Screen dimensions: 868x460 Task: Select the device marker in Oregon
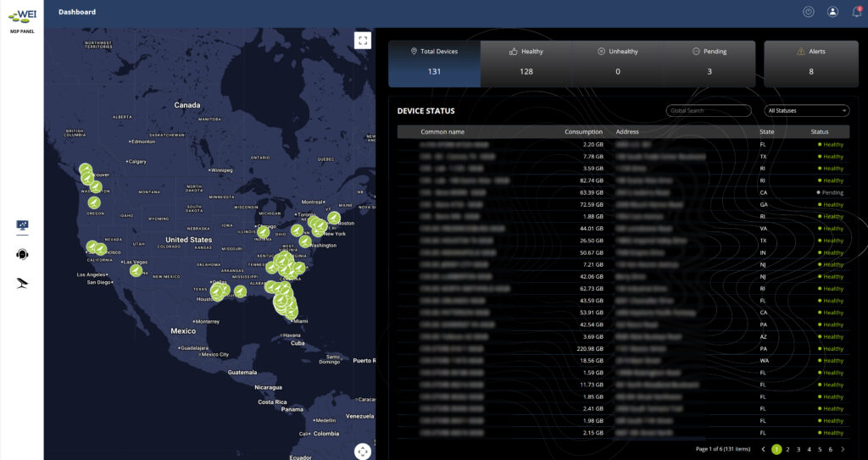tap(94, 202)
